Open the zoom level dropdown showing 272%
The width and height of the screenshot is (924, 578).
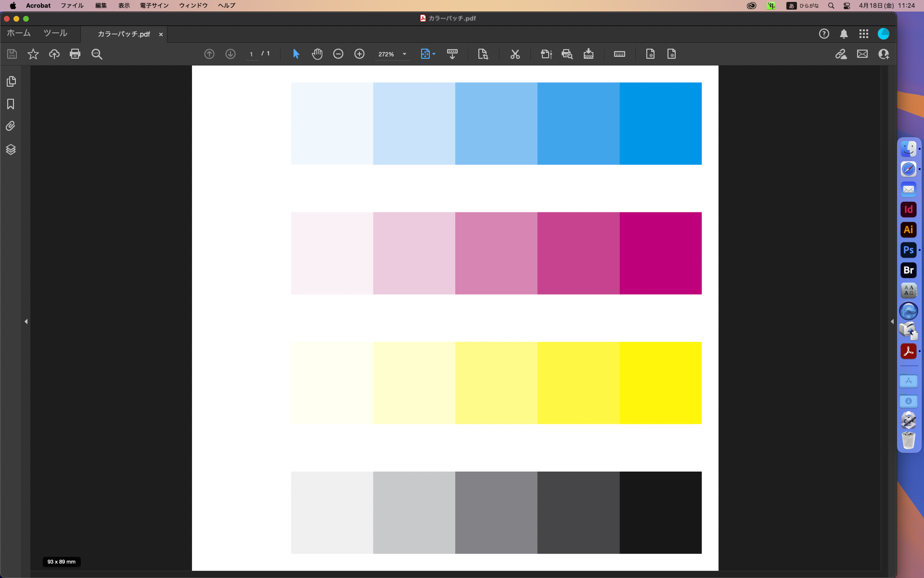point(404,54)
